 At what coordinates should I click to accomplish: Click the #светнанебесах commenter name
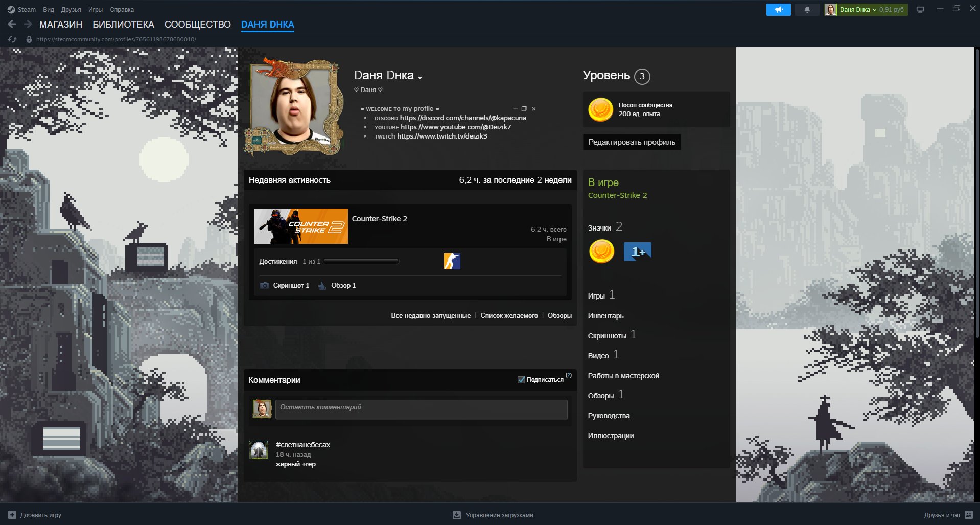point(303,445)
